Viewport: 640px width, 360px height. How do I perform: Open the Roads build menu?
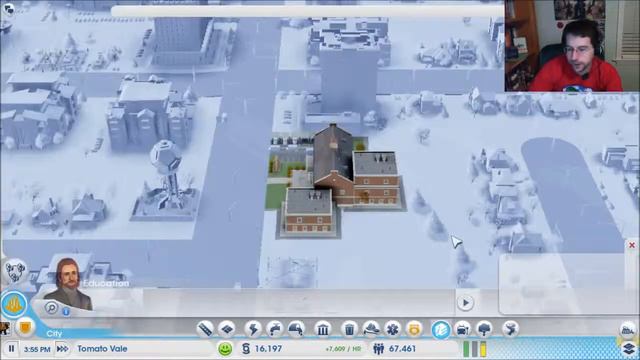205,329
